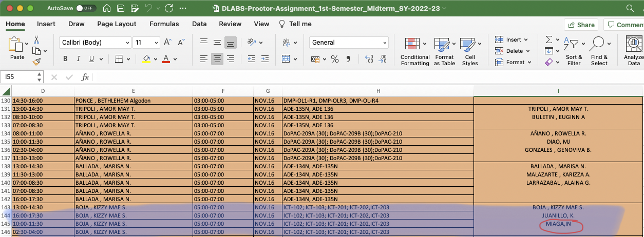Click the Name Box showing I55
The image size is (644, 237).
(18, 77)
